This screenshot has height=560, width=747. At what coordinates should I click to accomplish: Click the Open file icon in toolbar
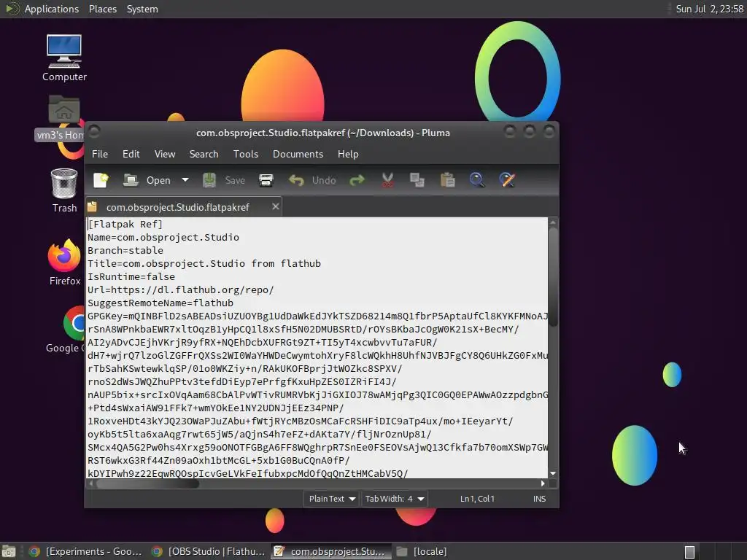click(131, 181)
